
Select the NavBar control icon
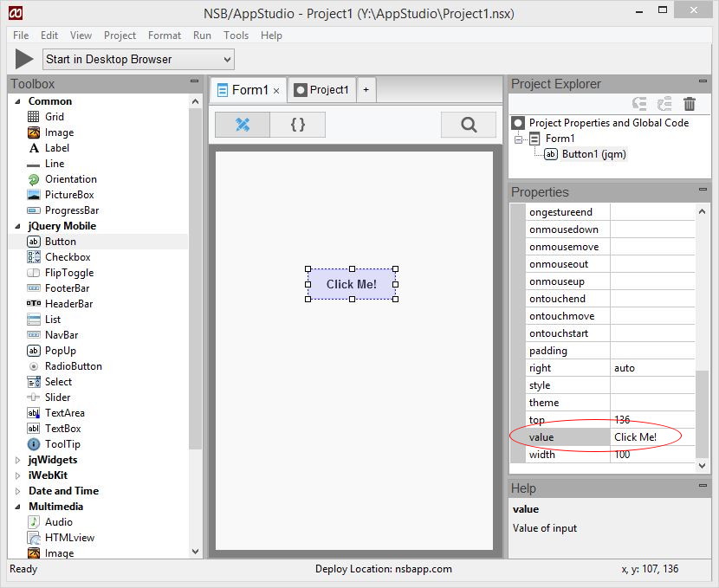click(x=34, y=335)
